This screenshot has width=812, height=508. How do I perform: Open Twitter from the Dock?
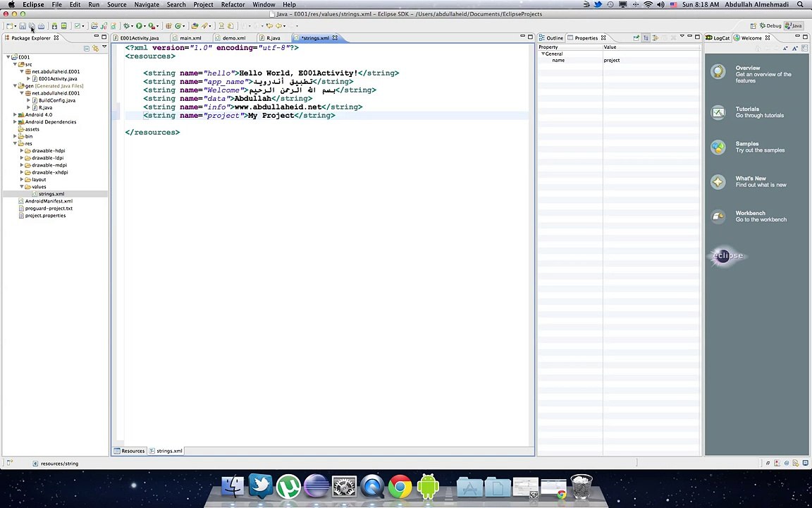tap(261, 486)
